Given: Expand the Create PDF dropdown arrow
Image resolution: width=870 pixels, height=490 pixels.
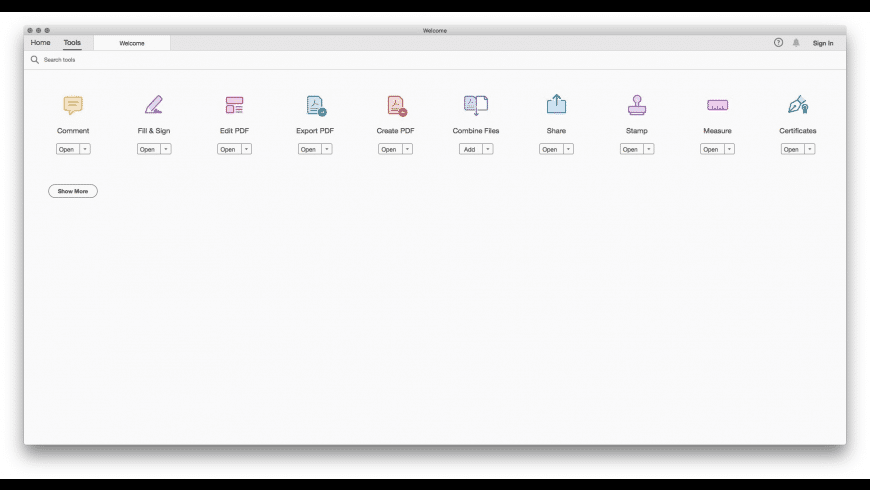Looking at the screenshot, I should [x=407, y=149].
